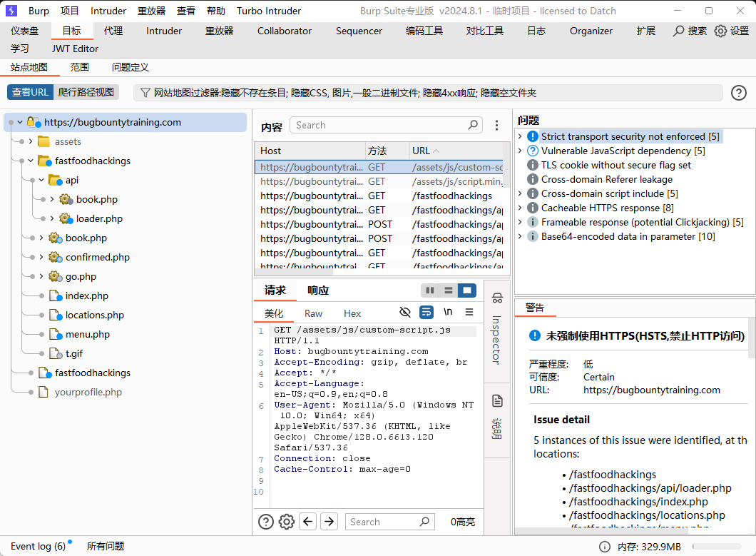Click the memory usage progress bar

point(717,547)
